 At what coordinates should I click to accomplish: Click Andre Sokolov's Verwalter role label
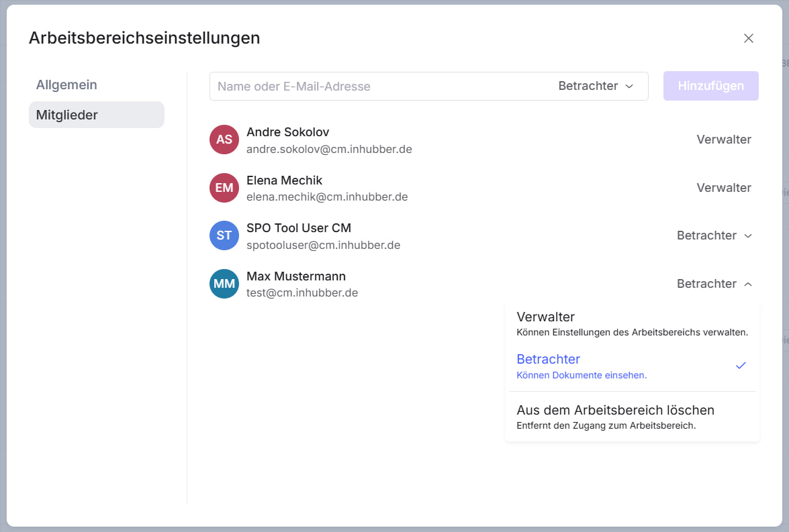tap(723, 140)
